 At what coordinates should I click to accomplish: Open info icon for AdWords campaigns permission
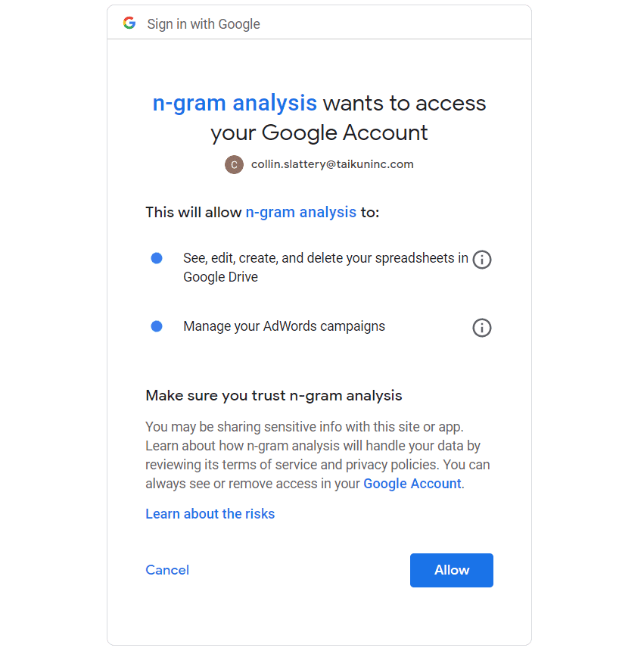point(482,328)
